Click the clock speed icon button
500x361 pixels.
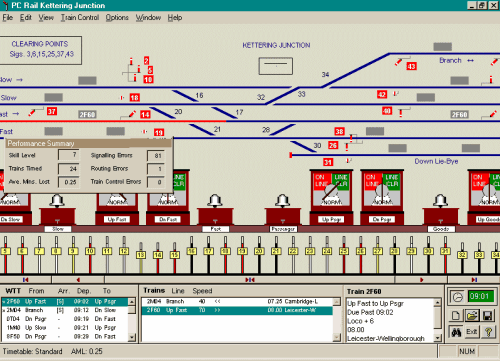click(x=457, y=297)
